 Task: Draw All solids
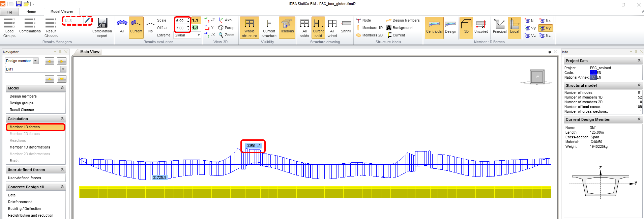(x=304, y=28)
